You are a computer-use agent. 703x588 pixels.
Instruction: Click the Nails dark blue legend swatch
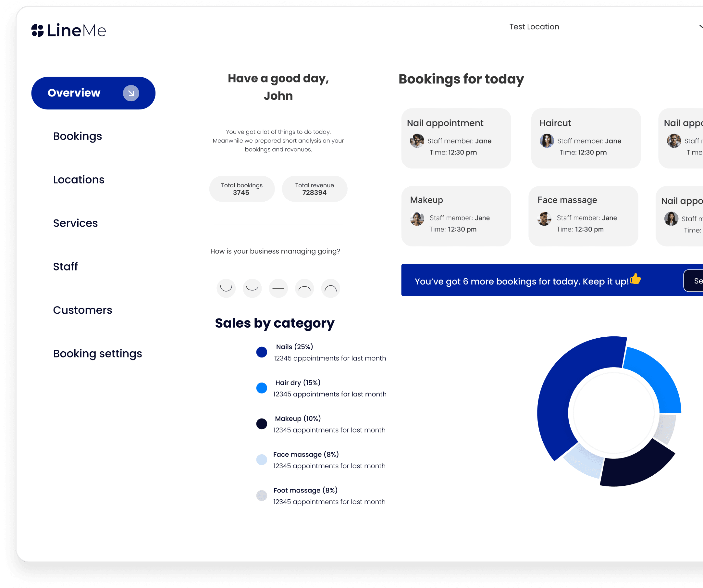click(x=262, y=352)
